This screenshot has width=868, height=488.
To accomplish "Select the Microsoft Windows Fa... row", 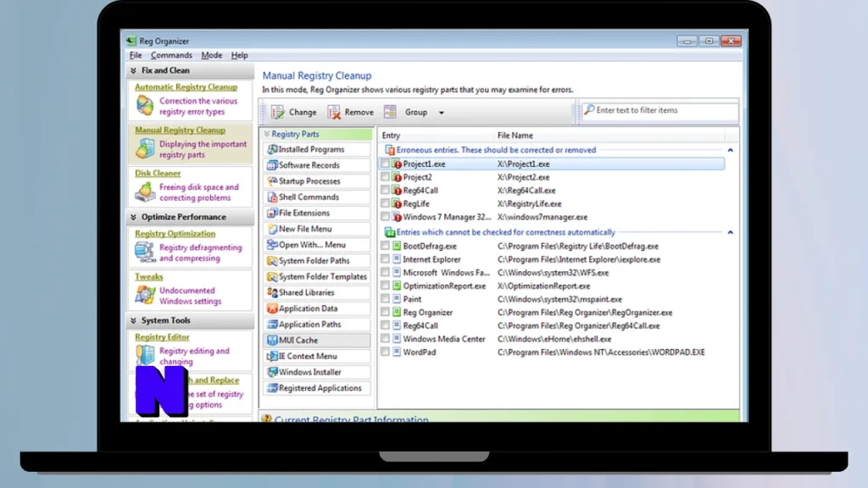I will tap(552, 273).
